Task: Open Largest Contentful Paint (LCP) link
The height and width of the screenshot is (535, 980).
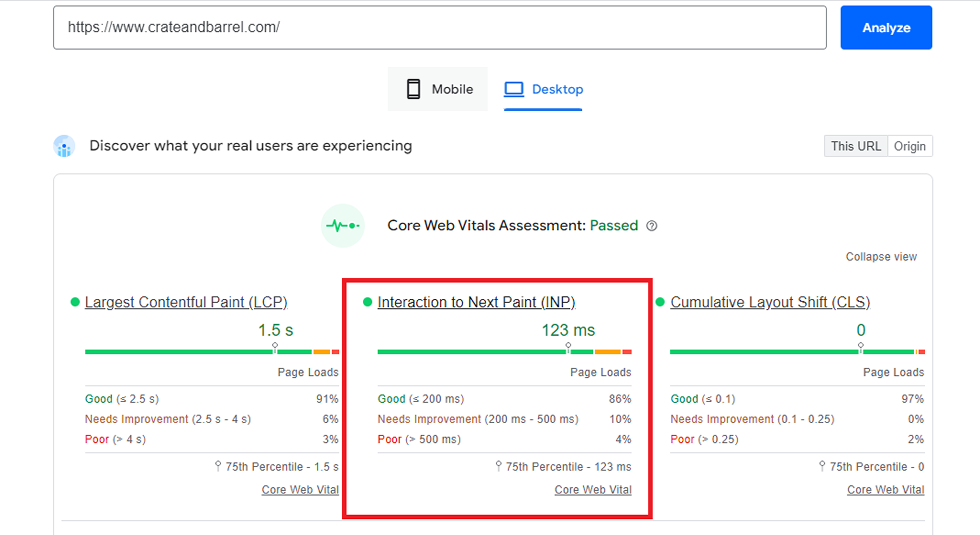Action: tap(186, 302)
